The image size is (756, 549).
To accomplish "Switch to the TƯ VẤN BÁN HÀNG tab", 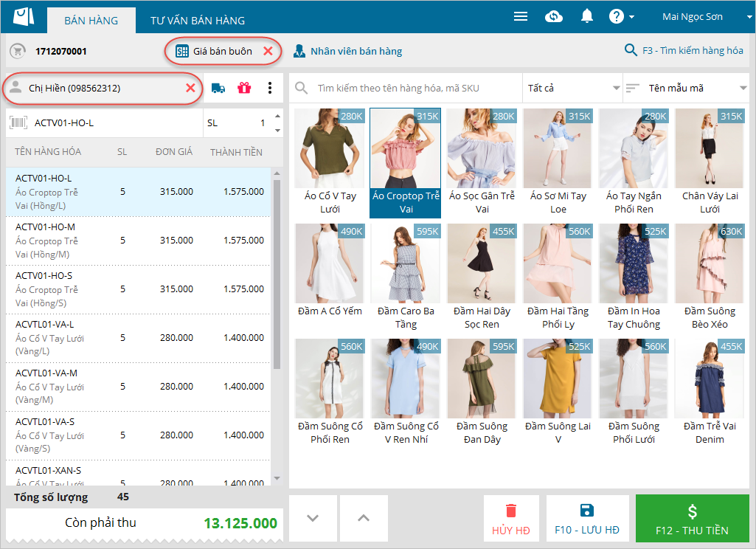I will (198, 20).
